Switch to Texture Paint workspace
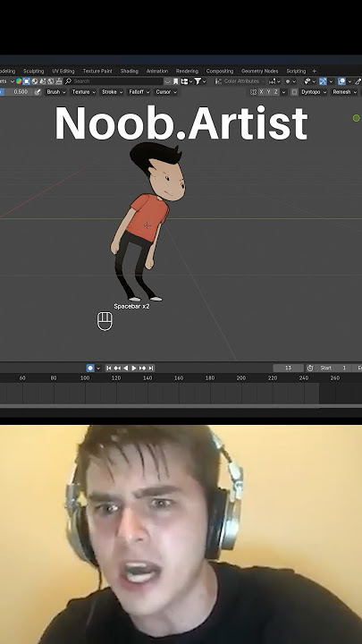362x644 pixels. [x=97, y=71]
